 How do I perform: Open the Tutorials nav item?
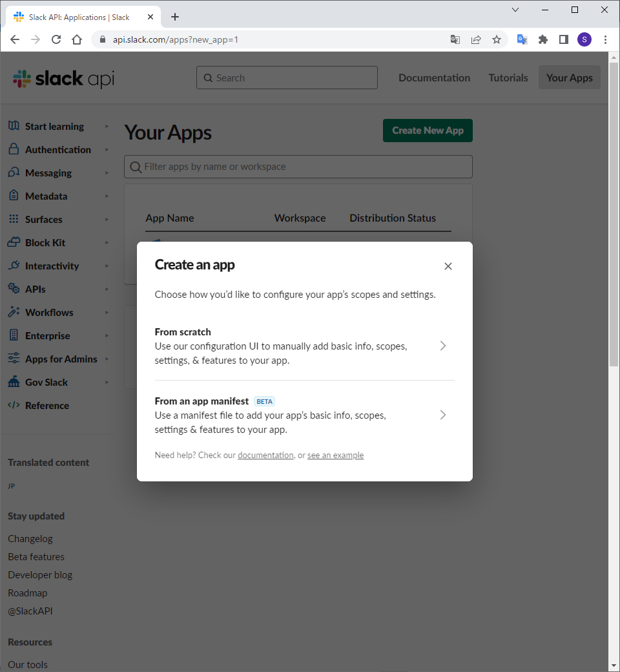coord(508,78)
